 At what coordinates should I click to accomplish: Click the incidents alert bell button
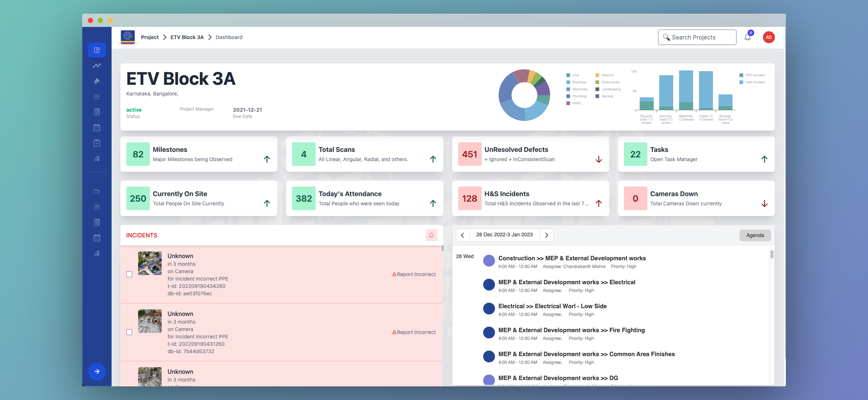pyautogui.click(x=431, y=235)
